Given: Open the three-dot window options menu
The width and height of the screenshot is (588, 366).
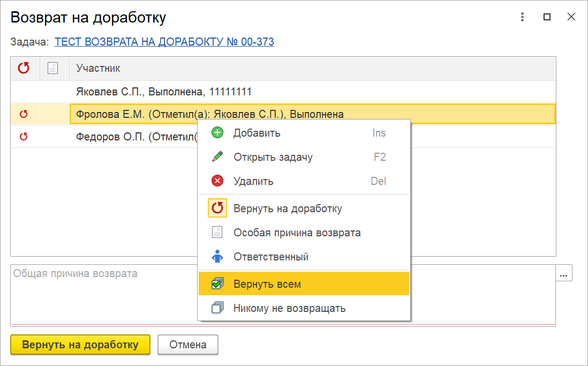Looking at the screenshot, I should pyautogui.click(x=522, y=17).
